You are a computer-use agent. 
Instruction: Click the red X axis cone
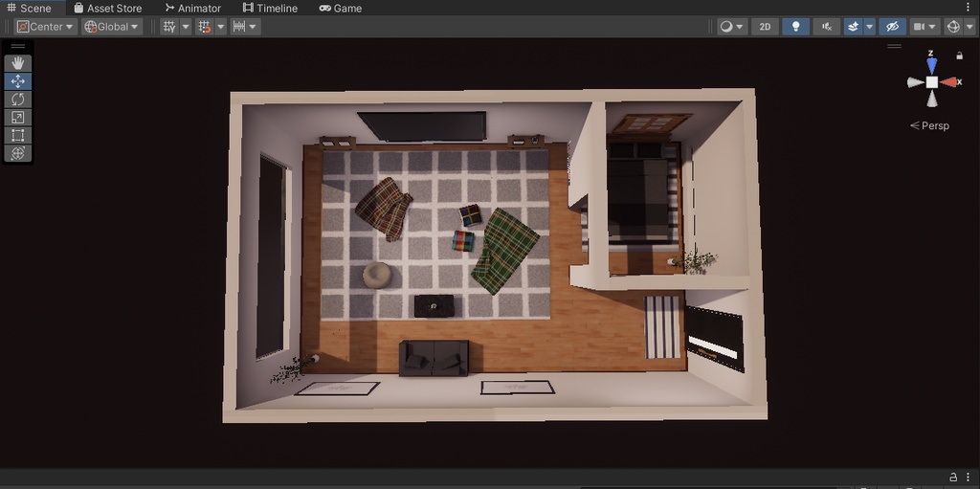coord(948,82)
